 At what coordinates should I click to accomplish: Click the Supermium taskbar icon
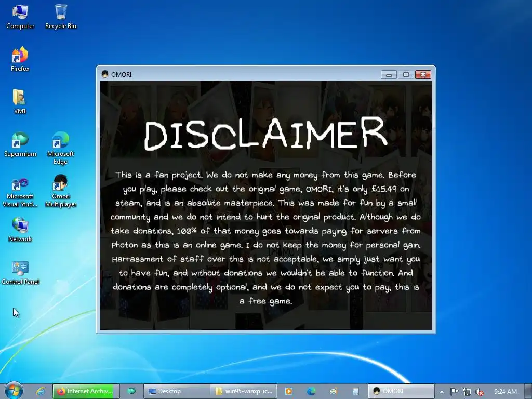[131, 391]
